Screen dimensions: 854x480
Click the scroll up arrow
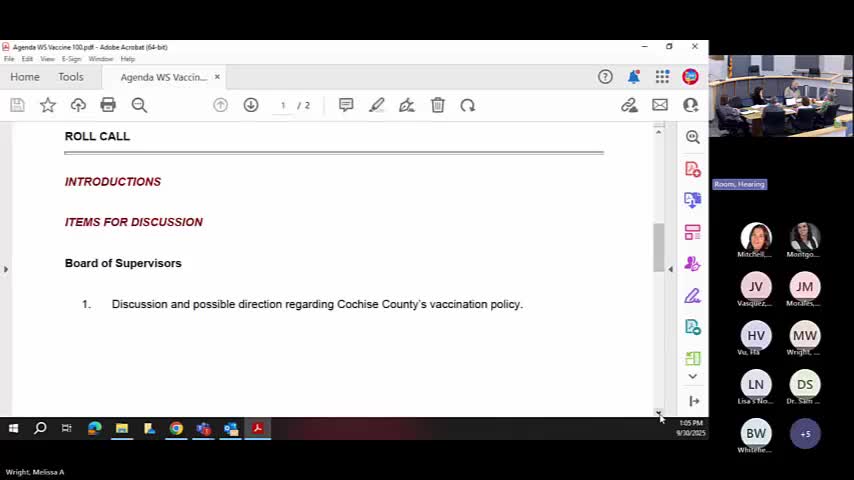point(659,132)
